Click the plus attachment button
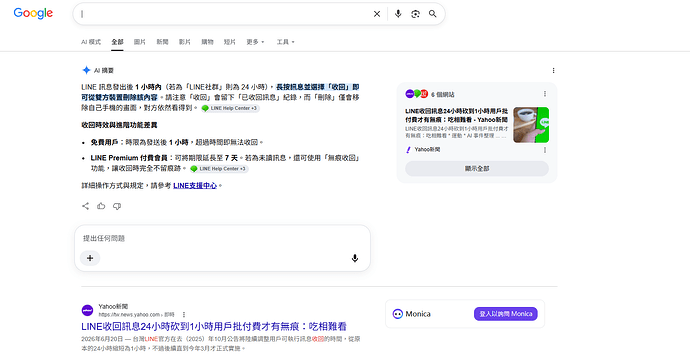The image size is (690, 364). [x=90, y=258]
